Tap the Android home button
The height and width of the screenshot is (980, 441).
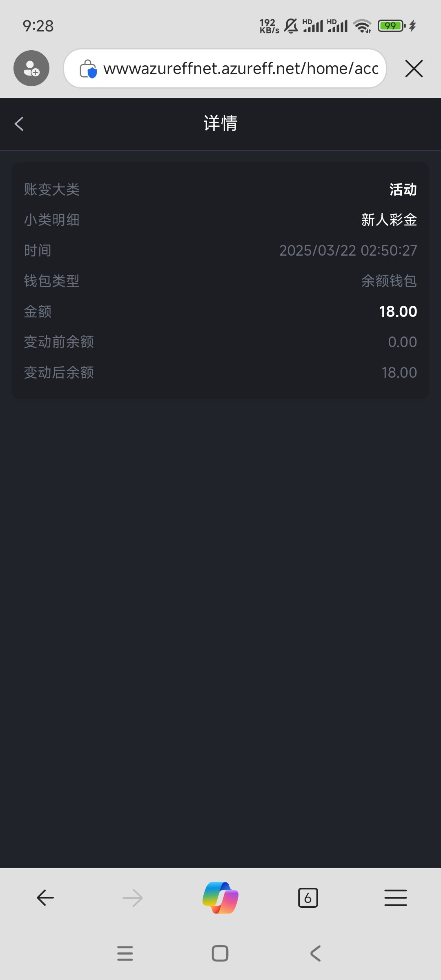(x=220, y=953)
